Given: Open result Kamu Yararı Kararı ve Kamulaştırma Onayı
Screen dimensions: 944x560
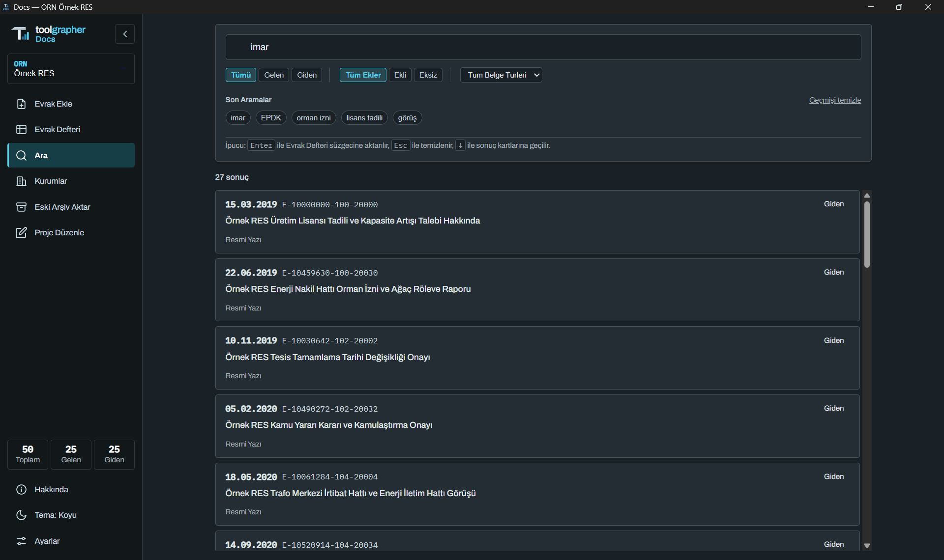Looking at the screenshot, I should 537,426.
